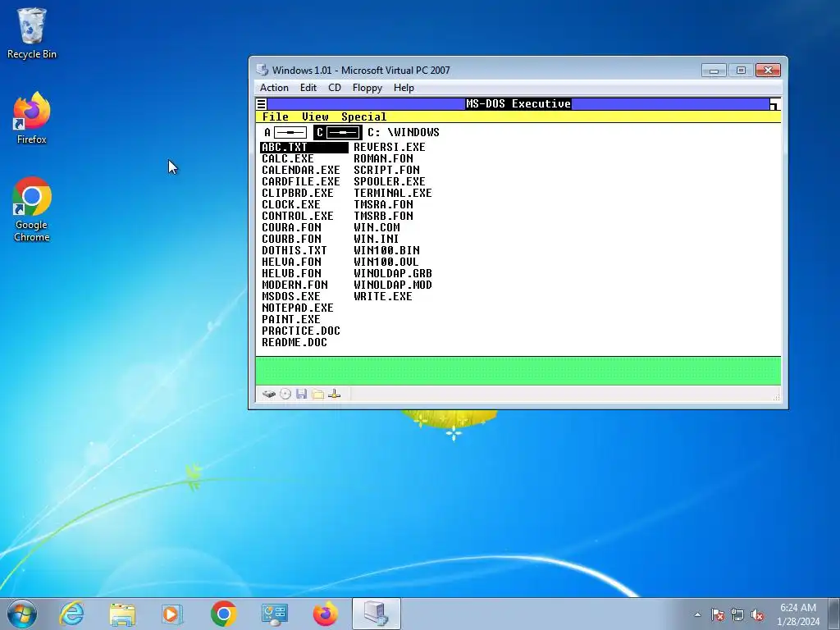Viewport: 840px width, 630px height.
Task: Click the green icon area of Windows 1.01
Action: tap(518, 371)
